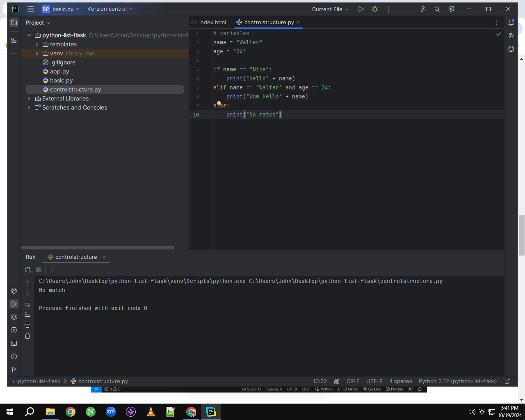
Task: Switch to the index.html editor tab
Action: pos(209,23)
